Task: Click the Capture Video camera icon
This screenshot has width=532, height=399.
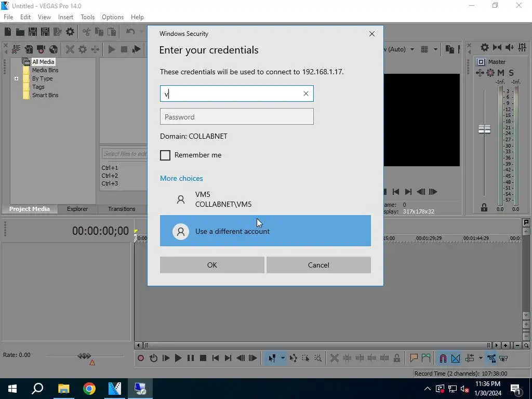Action: point(41,49)
